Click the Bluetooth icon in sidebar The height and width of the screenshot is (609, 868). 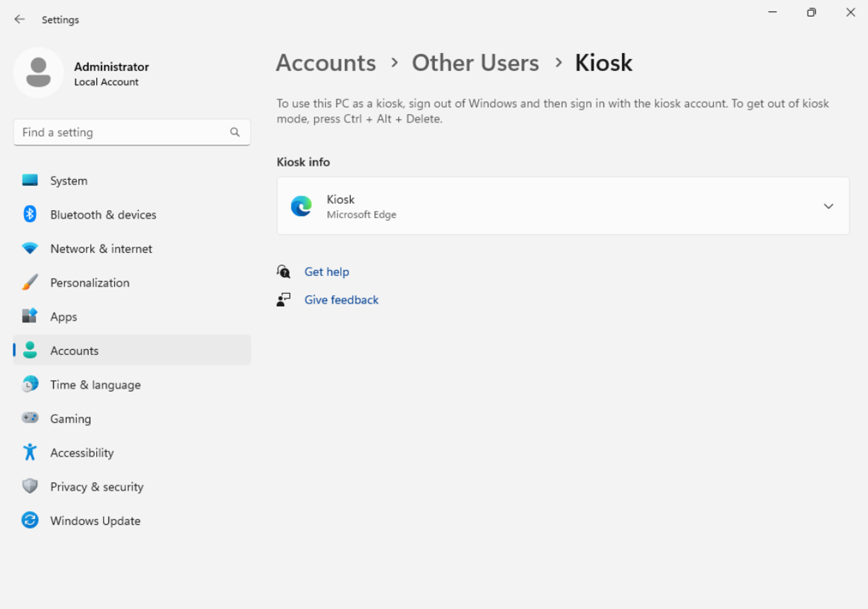coord(30,214)
